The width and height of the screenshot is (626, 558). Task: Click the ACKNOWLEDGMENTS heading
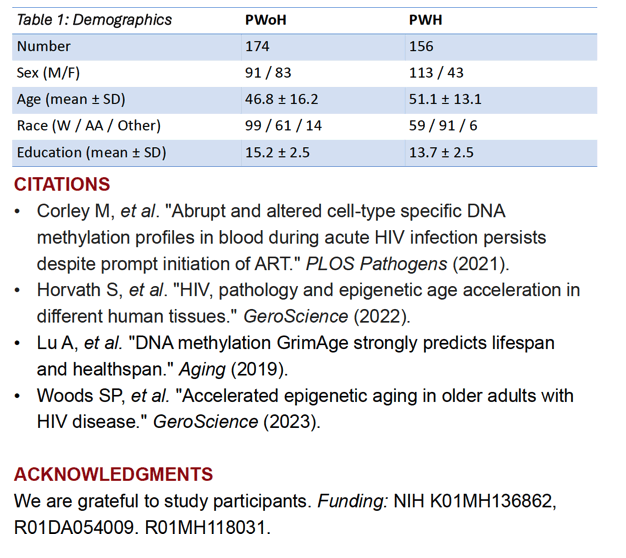113,475
